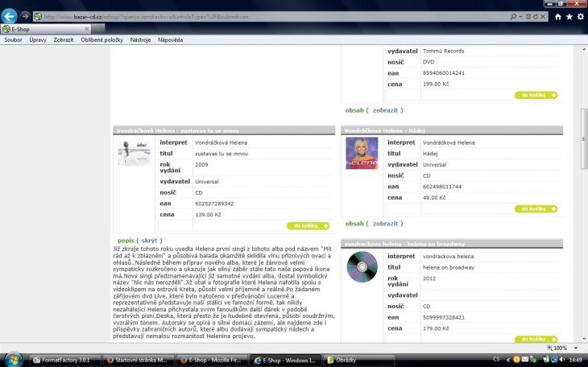Select the EAN value 602527289342
588x367 pixels.
pos(214,204)
